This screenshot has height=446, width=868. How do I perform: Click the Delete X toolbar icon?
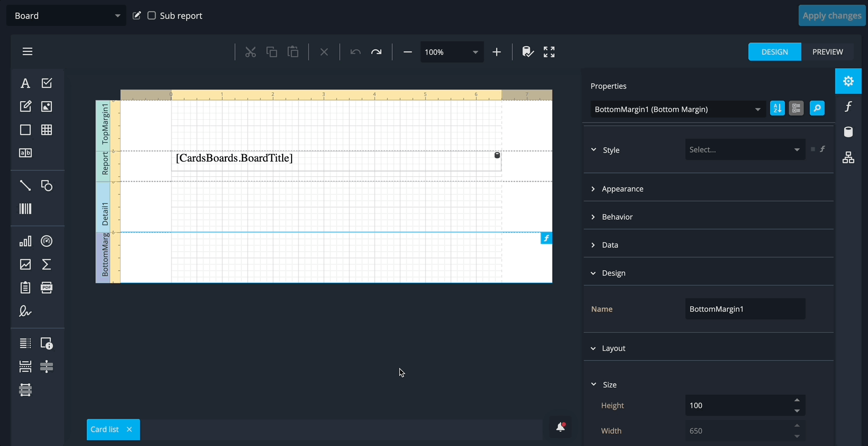coord(324,52)
